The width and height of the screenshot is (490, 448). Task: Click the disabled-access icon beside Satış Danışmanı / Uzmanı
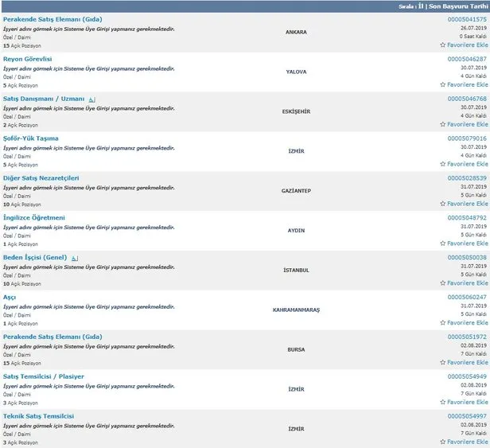[92, 99]
